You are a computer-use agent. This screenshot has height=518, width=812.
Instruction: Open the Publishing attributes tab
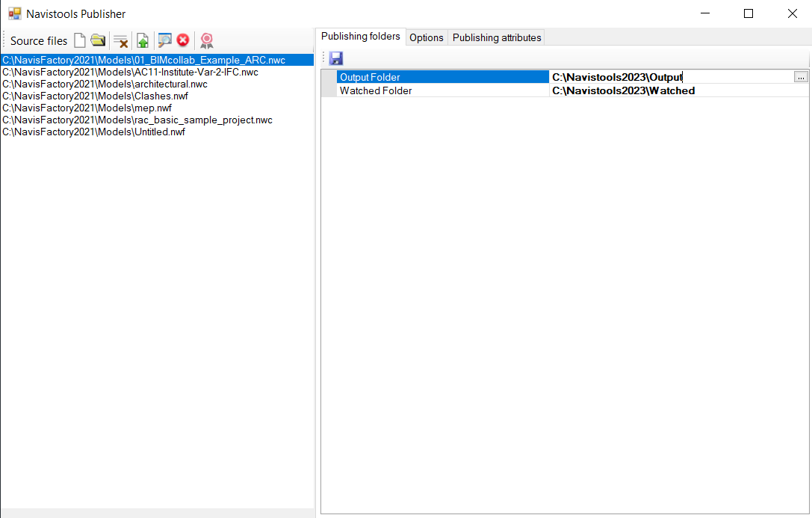pos(497,37)
